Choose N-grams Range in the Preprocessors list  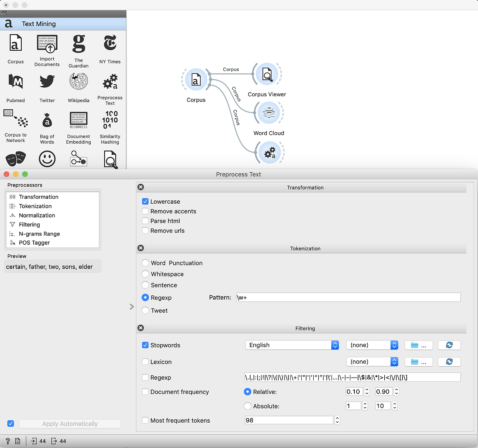[53, 234]
